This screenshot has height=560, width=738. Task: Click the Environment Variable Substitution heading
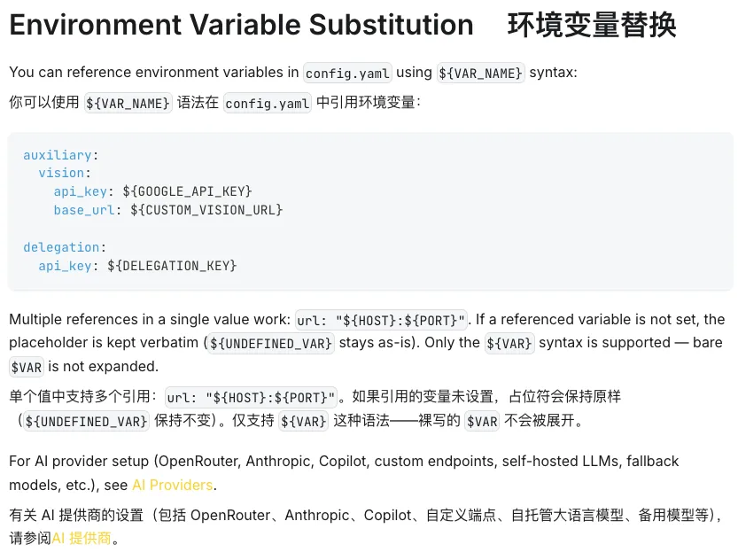[241, 25]
